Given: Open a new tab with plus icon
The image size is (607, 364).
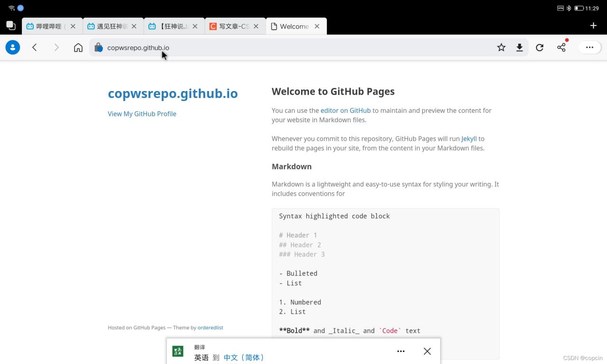Looking at the screenshot, I should pos(593,26).
